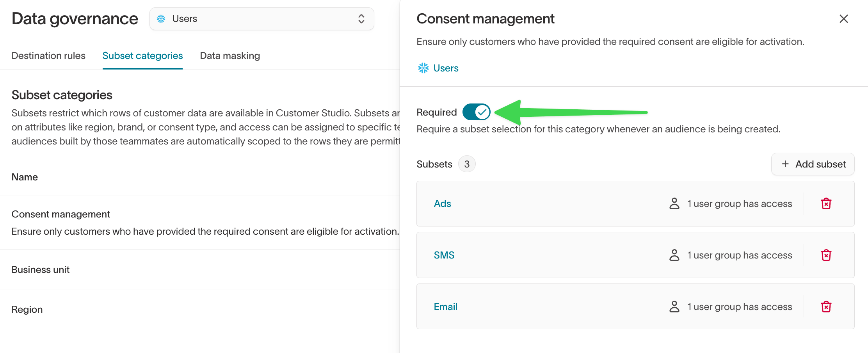Image resolution: width=868 pixels, height=353 pixels.
Task: Click the Snowflake icon beside Users link
Action: pyautogui.click(x=423, y=68)
